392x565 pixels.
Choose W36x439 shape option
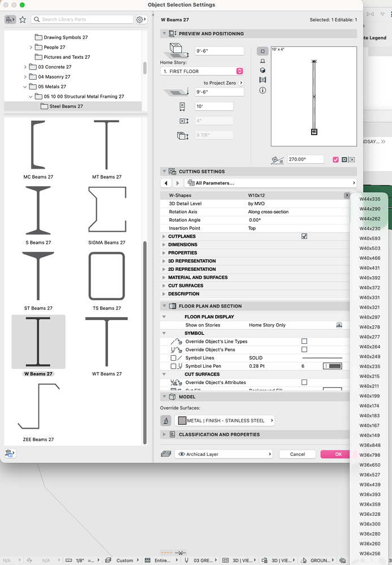click(370, 484)
